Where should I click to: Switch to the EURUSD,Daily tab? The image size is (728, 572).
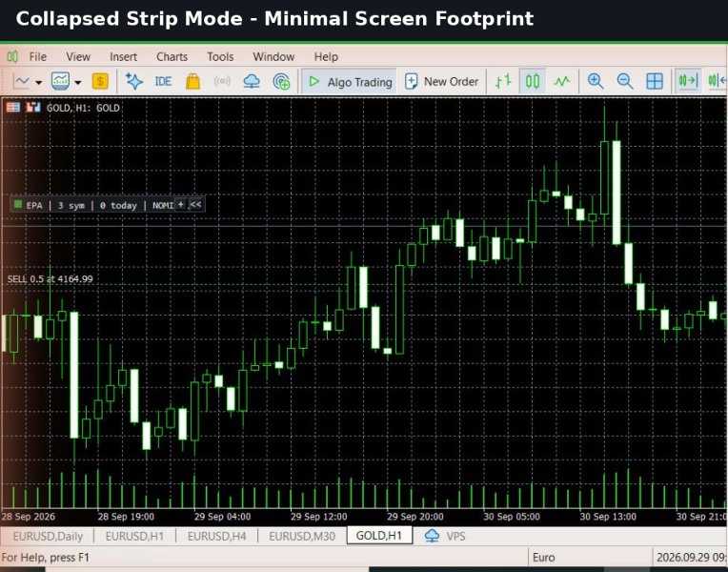[x=48, y=536]
